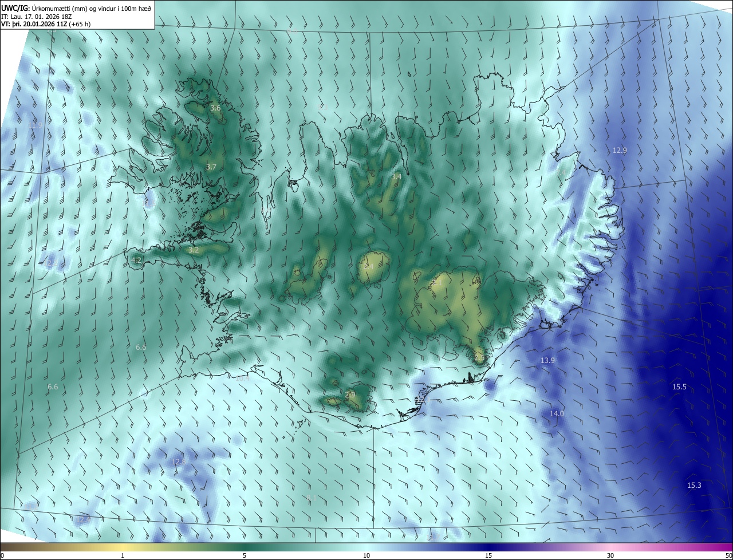Click the 2.9 value on the map

pos(350,395)
